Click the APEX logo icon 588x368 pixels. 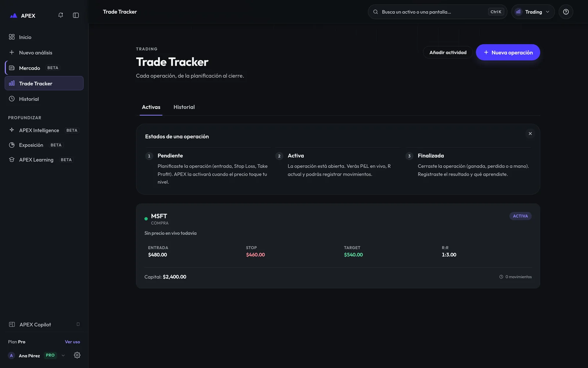14,15
